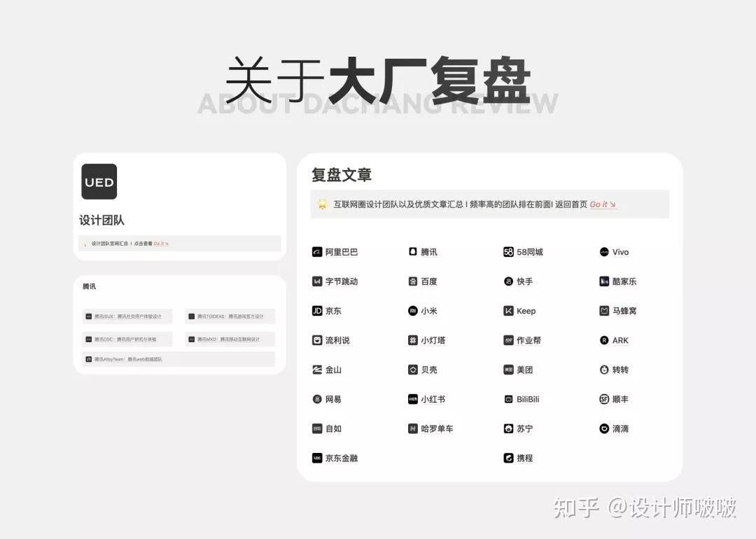Viewport: 756px width, 539px height.
Task: Click the Keep K icon
Action: point(508,311)
